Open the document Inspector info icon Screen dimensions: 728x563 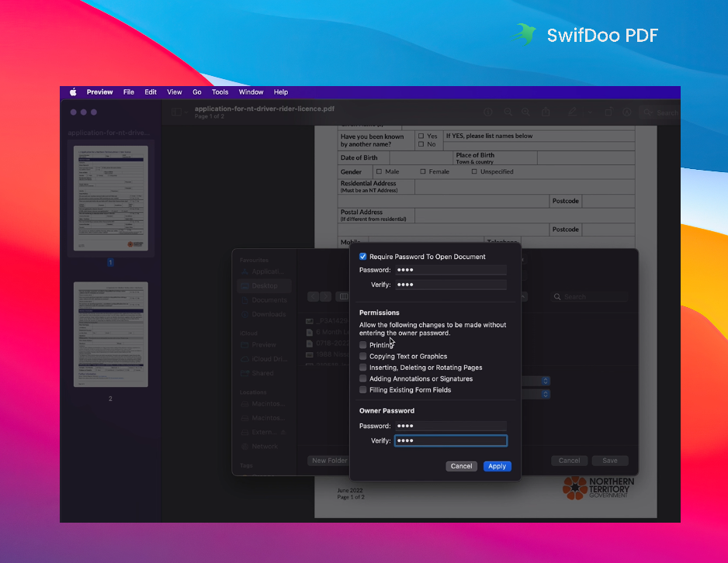point(488,112)
